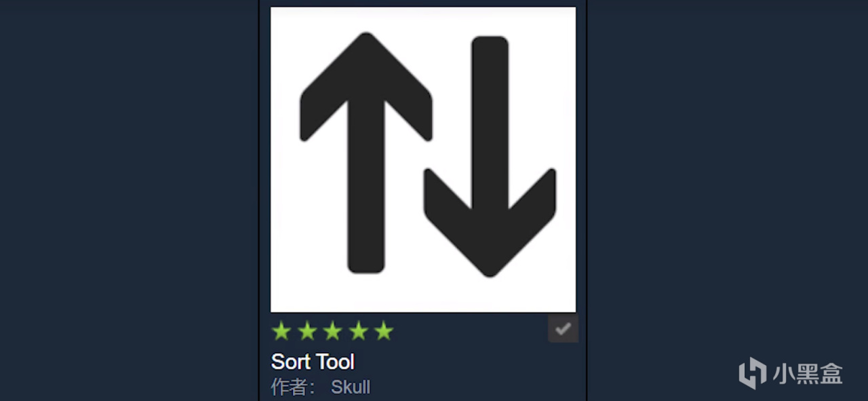Open the Sort Tool title link
Viewport: 868px width, 401px height.
click(313, 361)
